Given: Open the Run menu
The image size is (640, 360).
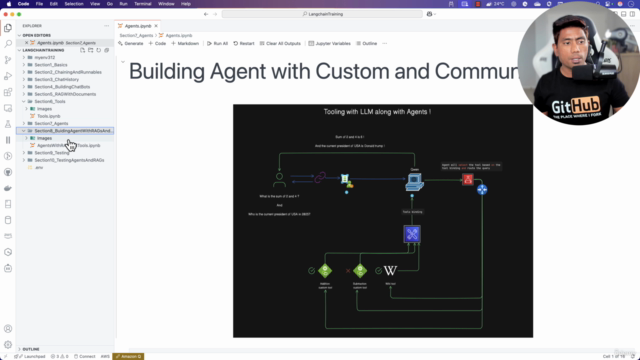Looking at the screenshot, I should click(x=123, y=4).
